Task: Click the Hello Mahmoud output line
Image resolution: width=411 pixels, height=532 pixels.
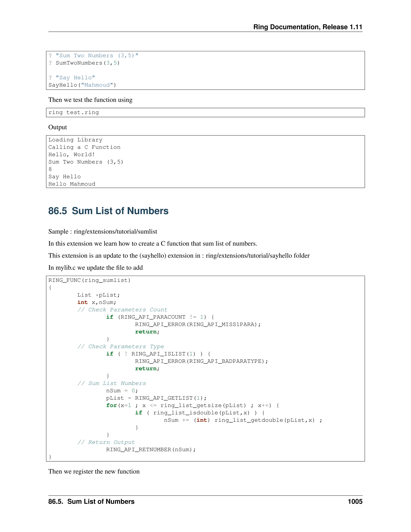Action: (72, 184)
